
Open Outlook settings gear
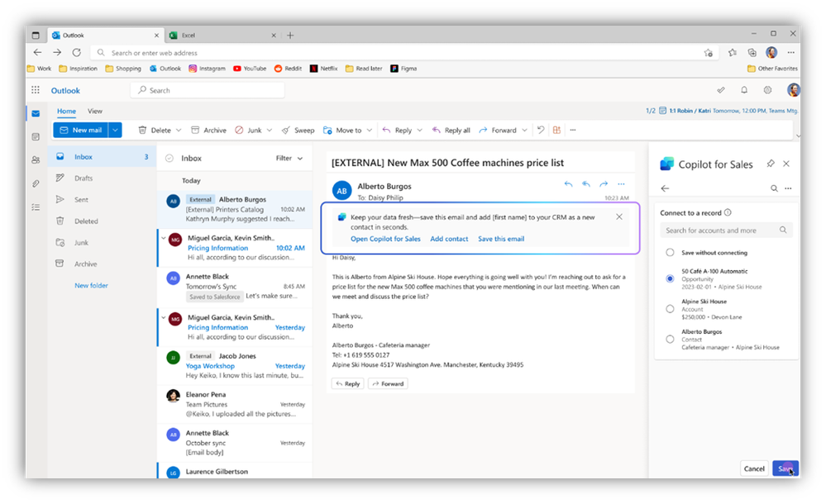point(768,90)
